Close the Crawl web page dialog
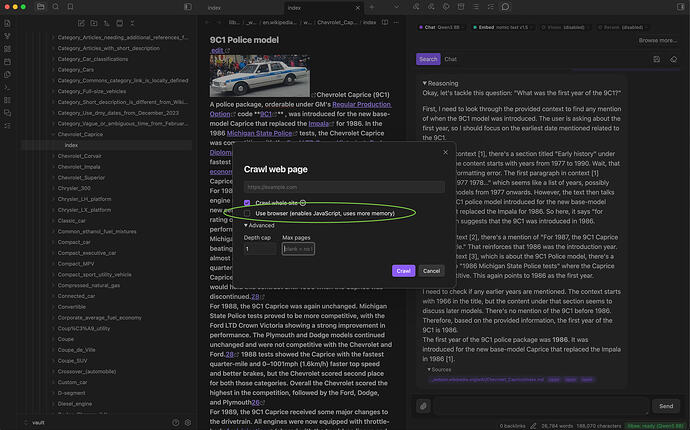Image resolution: width=690 pixels, height=430 pixels. click(445, 152)
